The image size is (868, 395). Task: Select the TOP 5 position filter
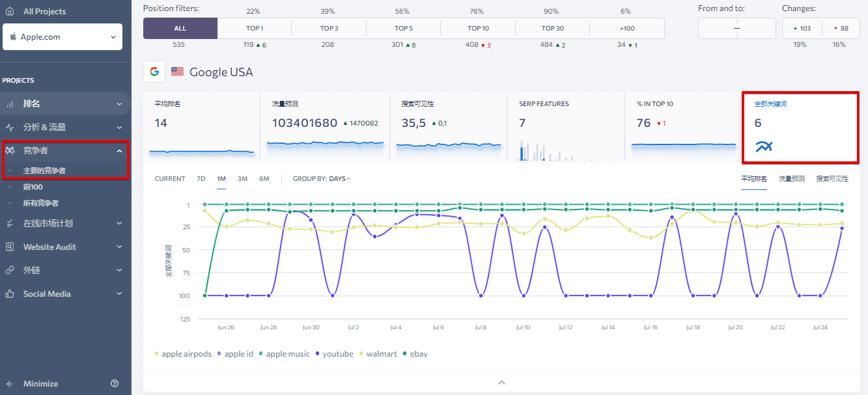[404, 29]
